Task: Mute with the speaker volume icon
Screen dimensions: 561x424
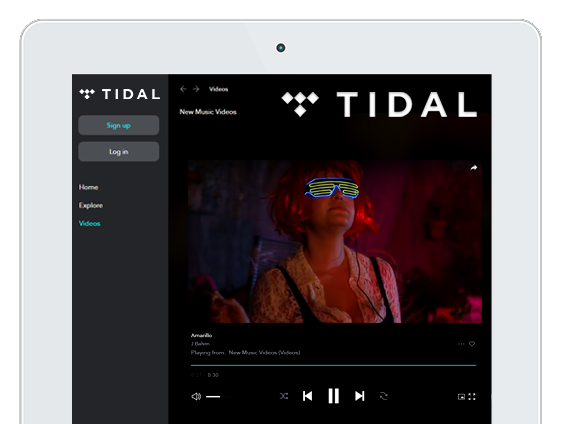Action: click(x=196, y=396)
